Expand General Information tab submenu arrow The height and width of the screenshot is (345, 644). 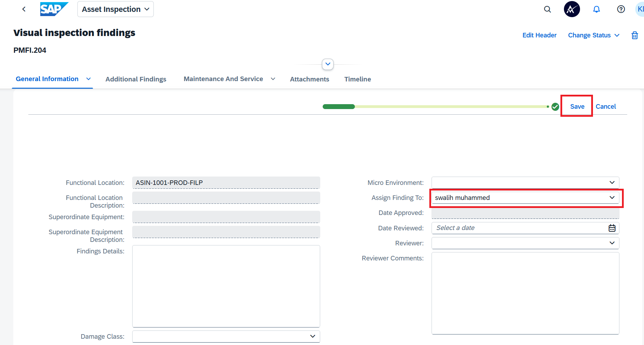[x=88, y=79]
